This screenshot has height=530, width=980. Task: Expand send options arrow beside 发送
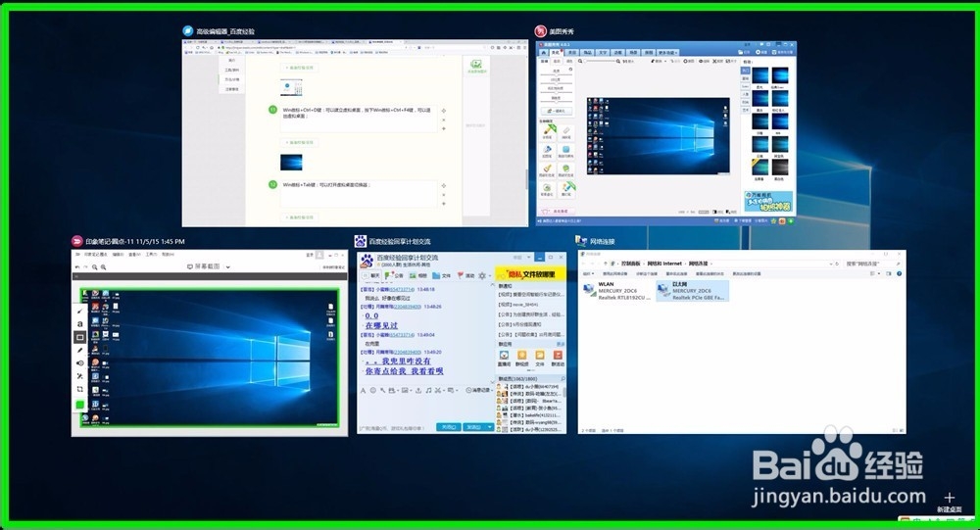pos(489,427)
